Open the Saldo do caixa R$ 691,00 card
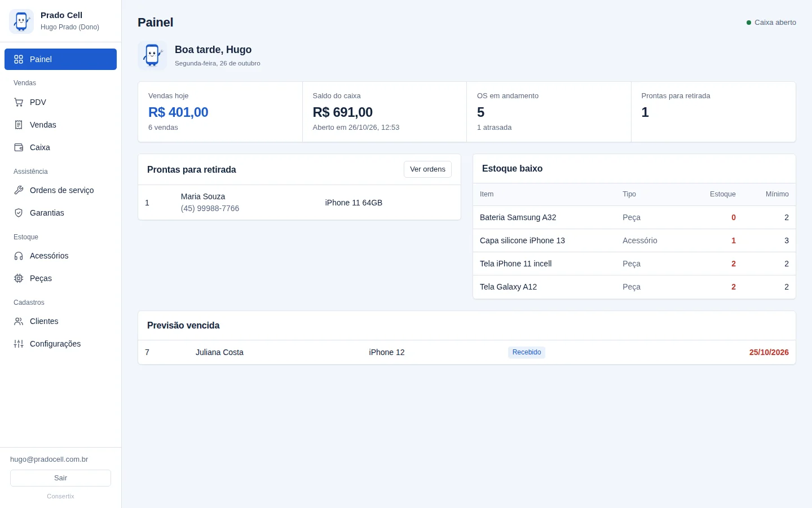The image size is (812, 508). coord(385,112)
